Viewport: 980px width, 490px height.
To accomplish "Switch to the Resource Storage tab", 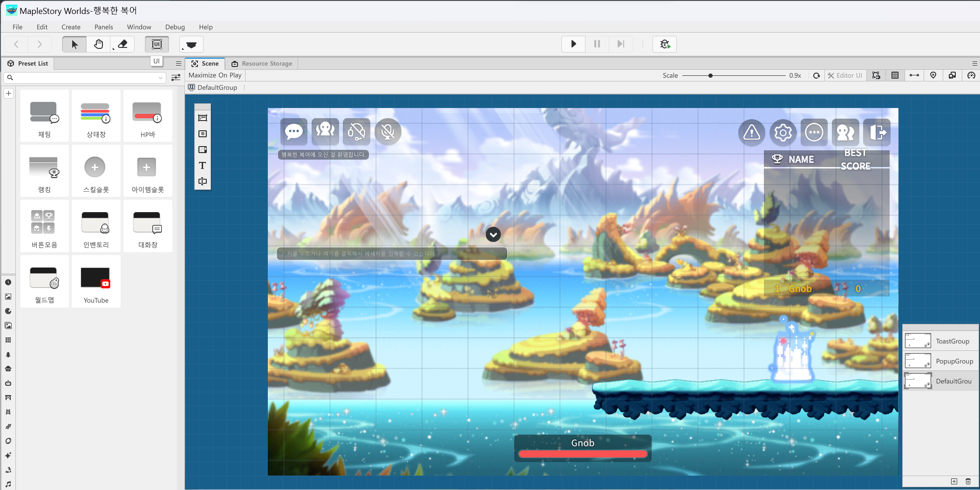I will [x=262, y=63].
